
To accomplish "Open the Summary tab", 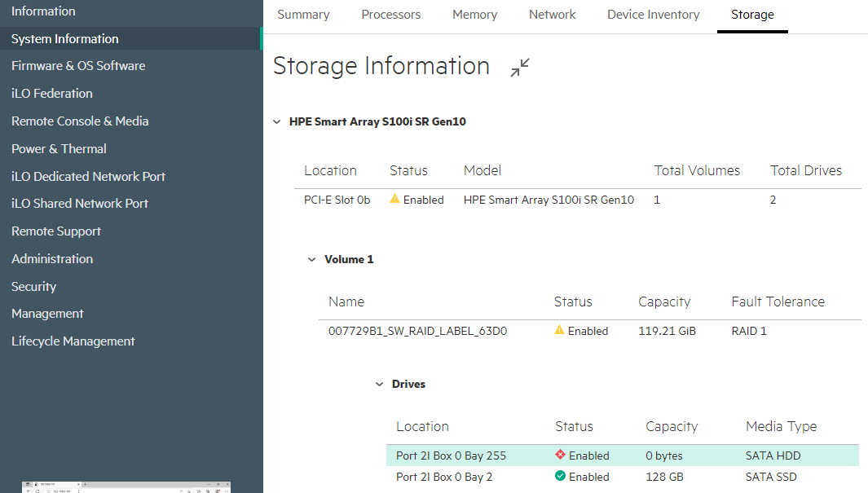I will 303,15.
